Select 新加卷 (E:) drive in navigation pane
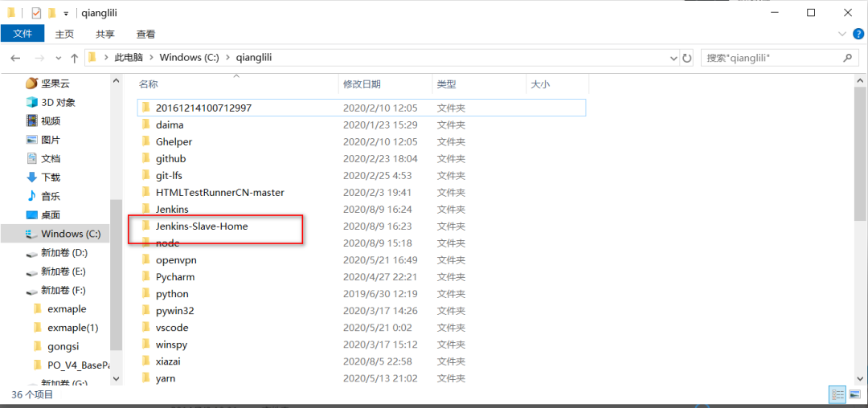The height and width of the screenshot is (408, 868). [63, 271]
